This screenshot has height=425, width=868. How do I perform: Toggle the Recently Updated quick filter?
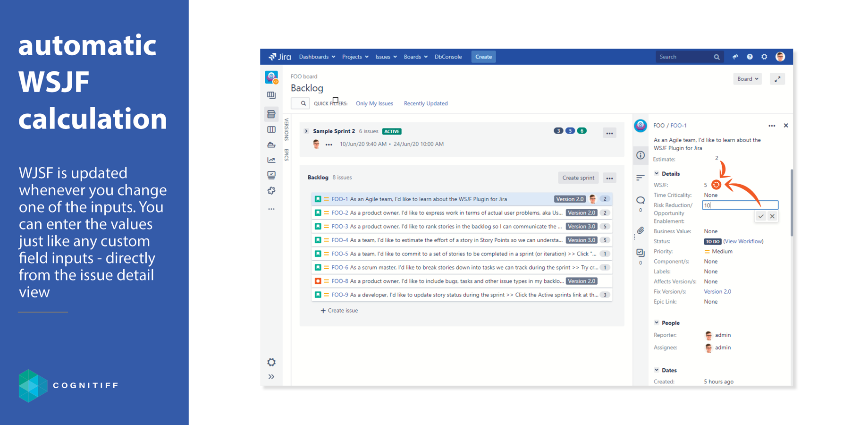pos(426,103)
